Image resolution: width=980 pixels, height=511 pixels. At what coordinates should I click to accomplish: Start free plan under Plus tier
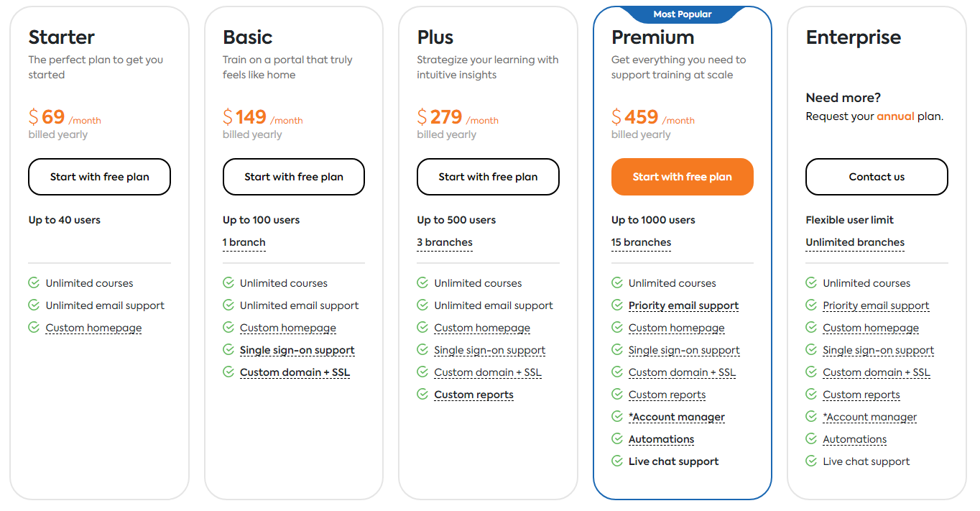(x=488, y=177)
